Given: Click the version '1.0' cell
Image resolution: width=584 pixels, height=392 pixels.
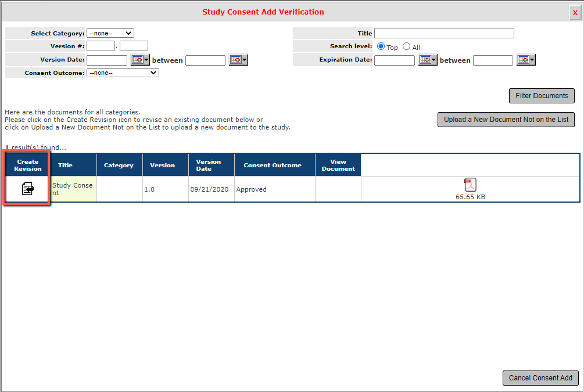Looking at the screenshot, I should click(166, 189).
